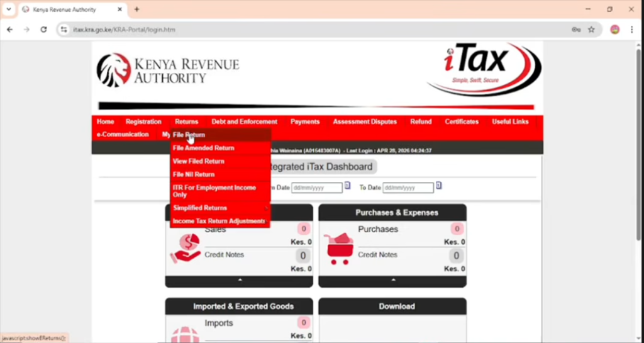Bookmark this page with the star icon

[591, 30]
